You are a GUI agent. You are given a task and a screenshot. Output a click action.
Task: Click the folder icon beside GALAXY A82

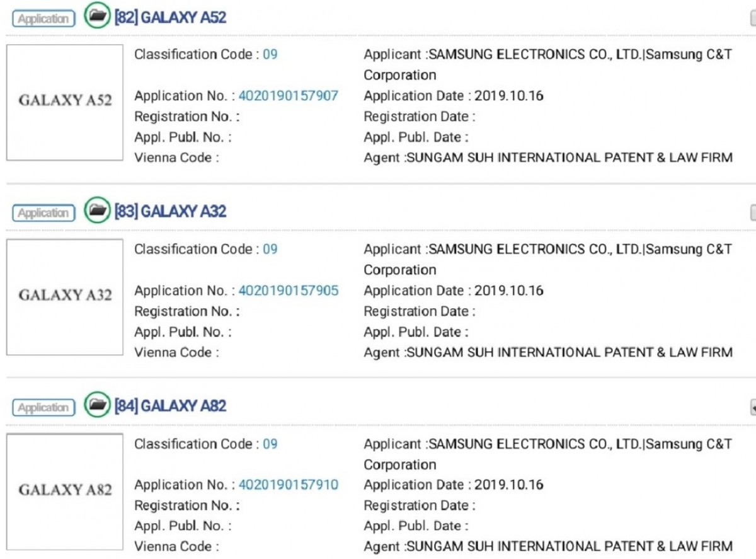click(97, 405)
